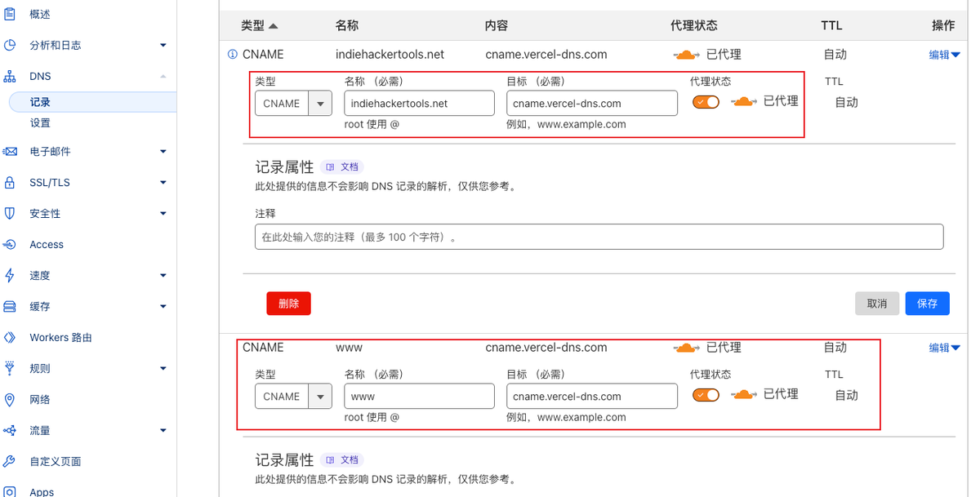
Task: Click the 电子邮件 envelope icon
Action: pyautogui.click(x=10, y=151)
